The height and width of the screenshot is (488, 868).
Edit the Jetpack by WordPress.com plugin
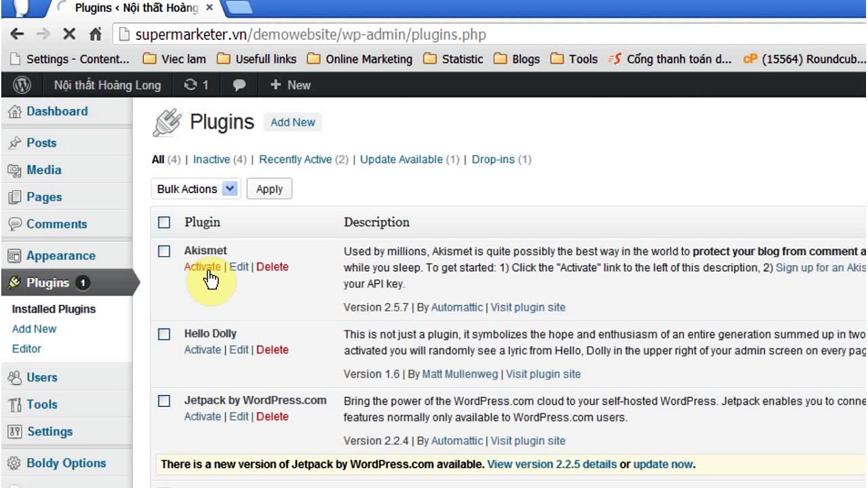coord(239,416)
